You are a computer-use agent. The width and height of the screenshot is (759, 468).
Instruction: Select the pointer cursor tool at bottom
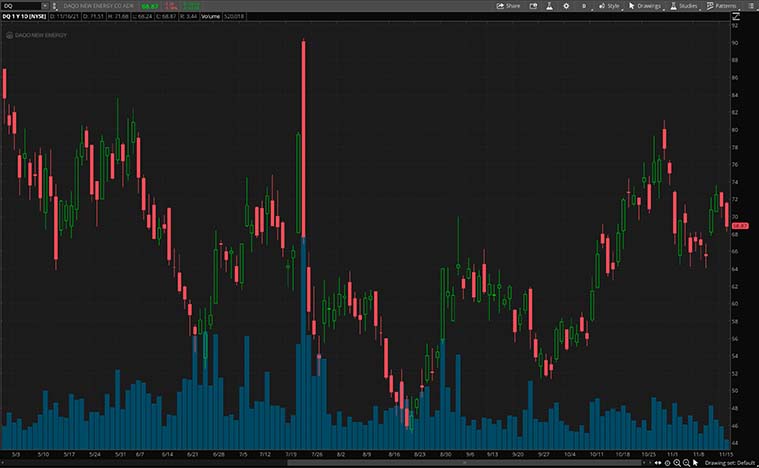pyautogui.click(x=695, y=463)
